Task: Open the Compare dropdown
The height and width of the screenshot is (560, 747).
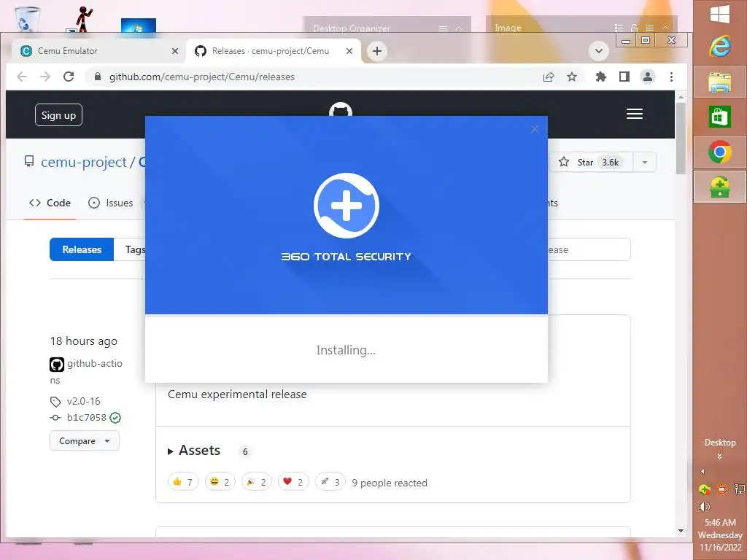Action: [85, 441]
